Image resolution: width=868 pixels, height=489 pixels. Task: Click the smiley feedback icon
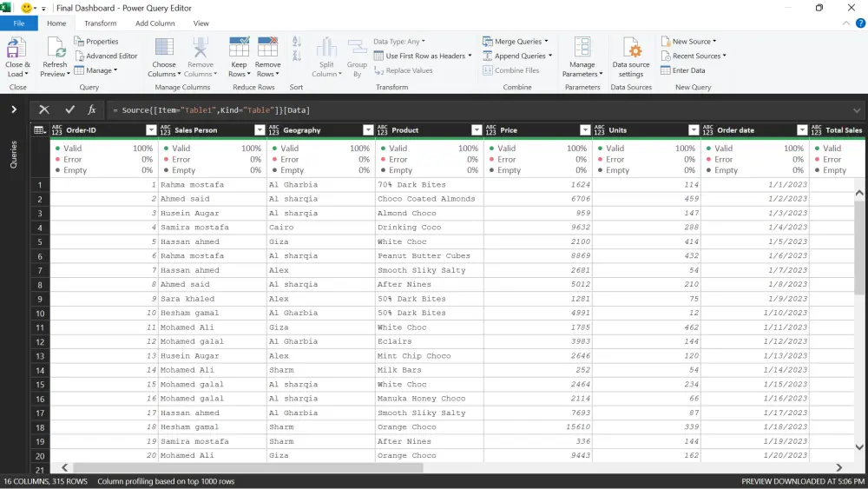(x=26, y=8)
